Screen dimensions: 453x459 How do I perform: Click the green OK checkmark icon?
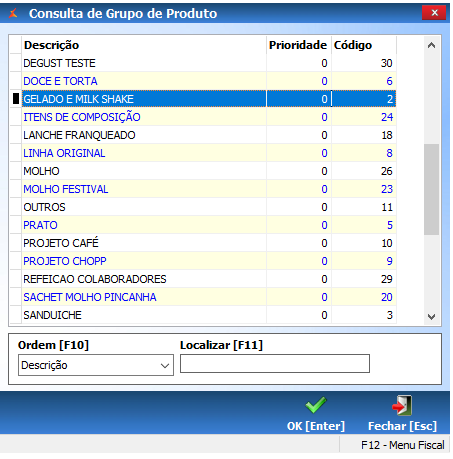coord(315,405)
